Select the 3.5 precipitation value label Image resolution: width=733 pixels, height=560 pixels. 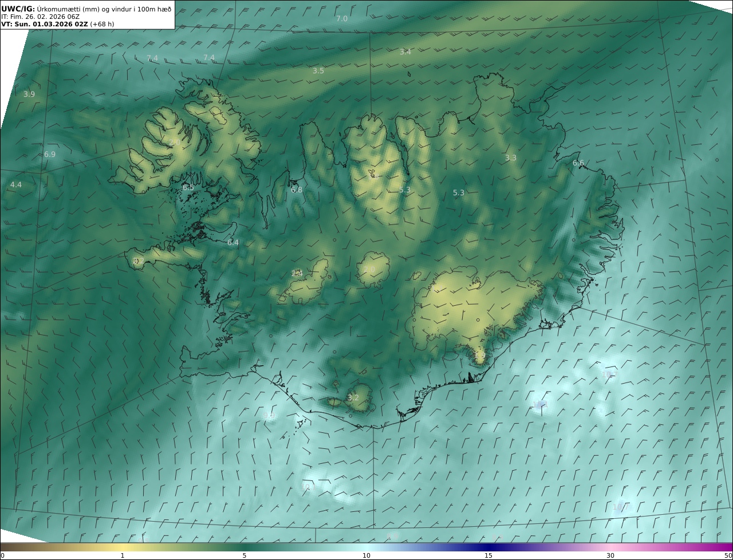coord(318,71)
